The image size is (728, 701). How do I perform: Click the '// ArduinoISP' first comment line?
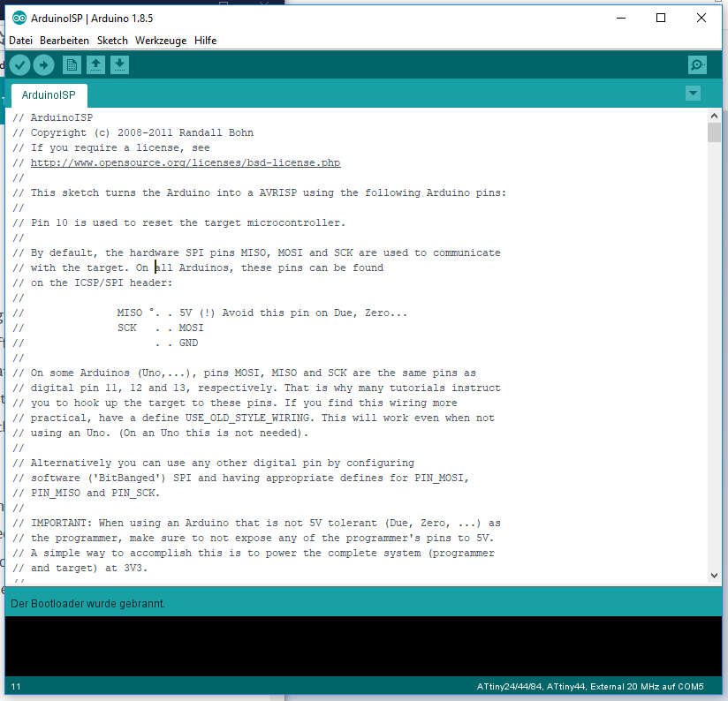click(x=52, y=117)
